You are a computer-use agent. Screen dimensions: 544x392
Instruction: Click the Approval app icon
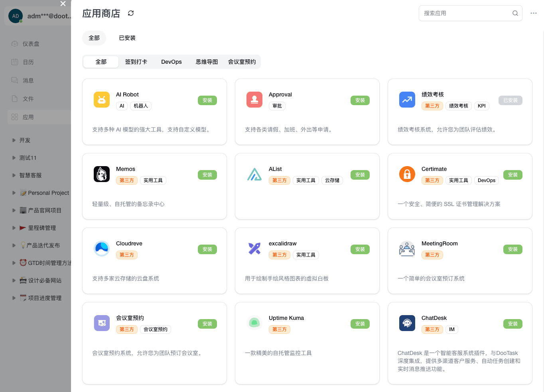click(254, 100)
